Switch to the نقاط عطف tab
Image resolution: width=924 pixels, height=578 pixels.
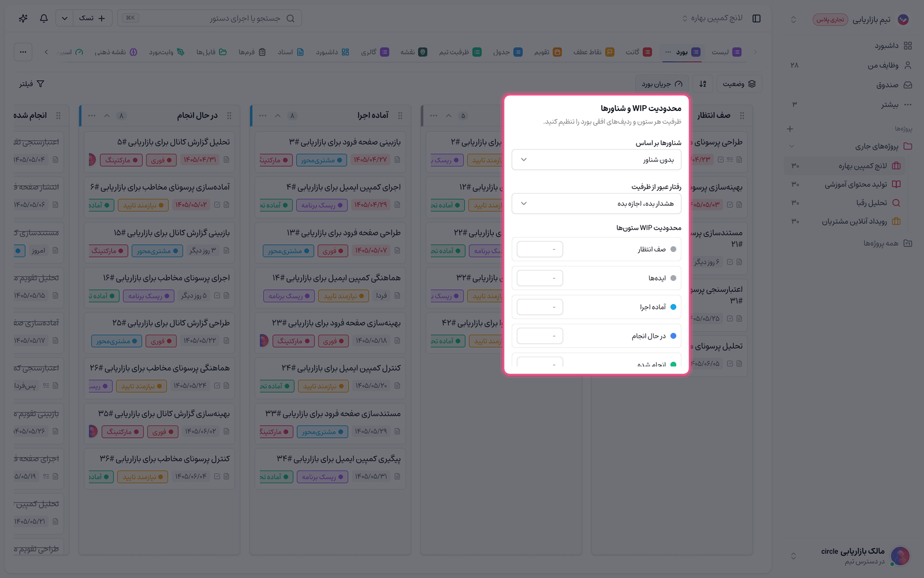tap(594, 52)
